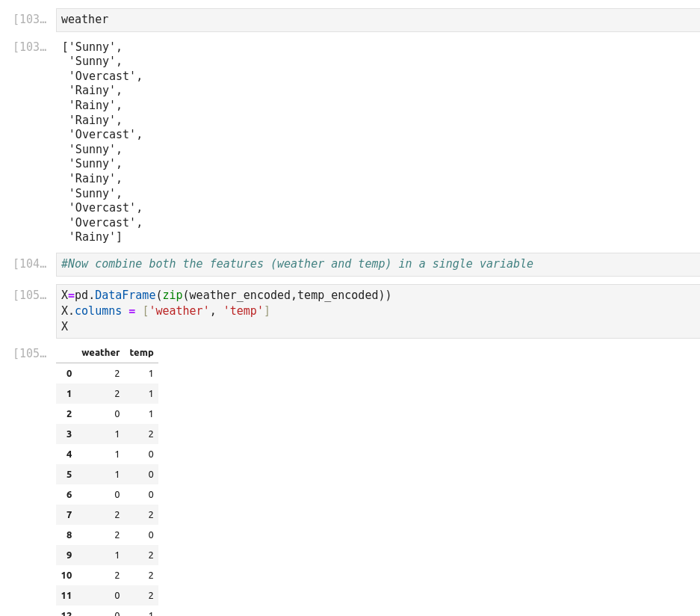This screenshot has height=616, width=700.
Task: Click the 'weather' column header in table
Action: (101, 353)
